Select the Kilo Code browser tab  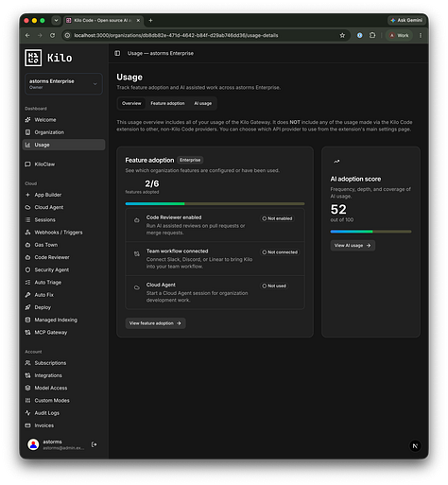[103, 21]
